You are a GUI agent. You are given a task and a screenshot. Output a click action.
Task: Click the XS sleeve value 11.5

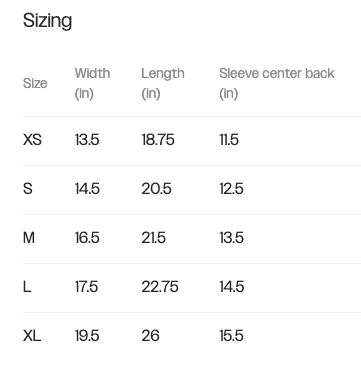coord(229,140)
